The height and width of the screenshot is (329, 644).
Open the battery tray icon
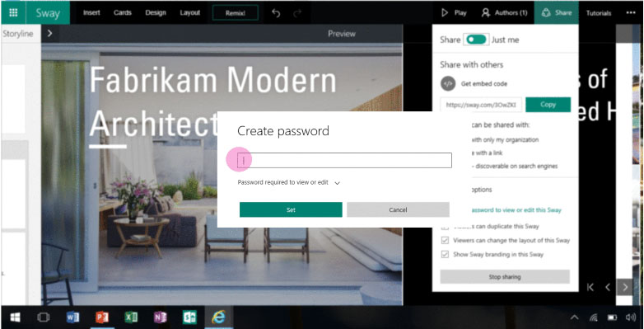point(613,317)
